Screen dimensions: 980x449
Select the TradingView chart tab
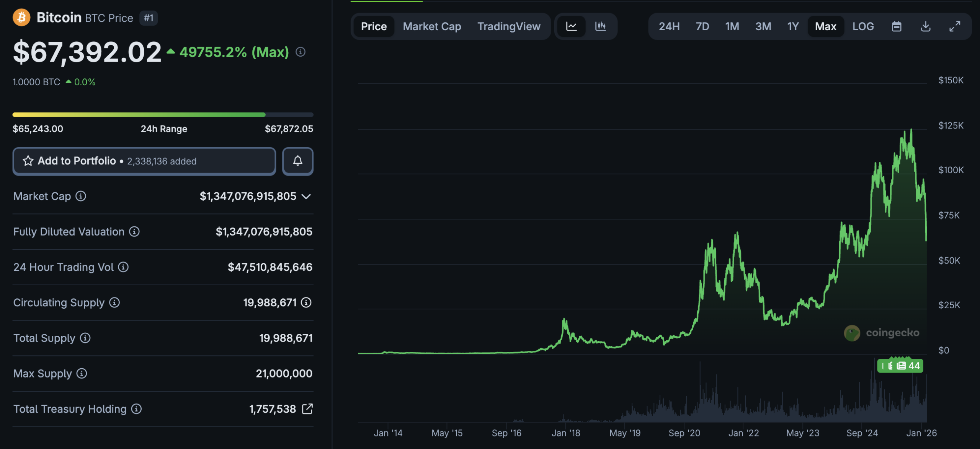[509, 26]
